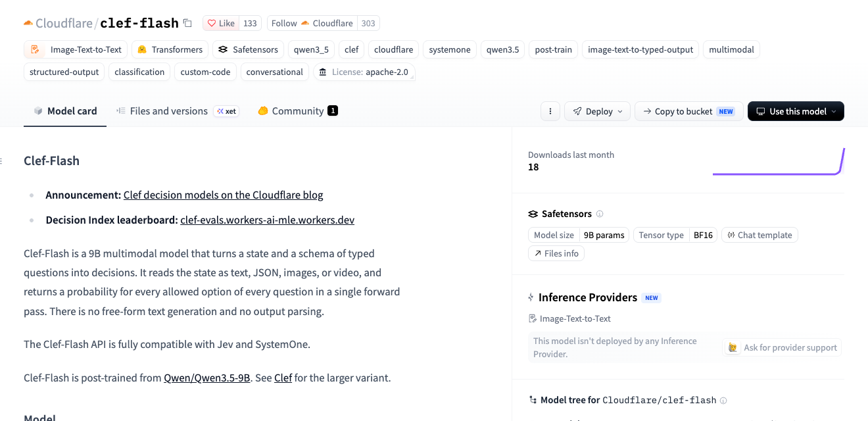
Task: Click the xet badge
Action: tap(227, 111)
